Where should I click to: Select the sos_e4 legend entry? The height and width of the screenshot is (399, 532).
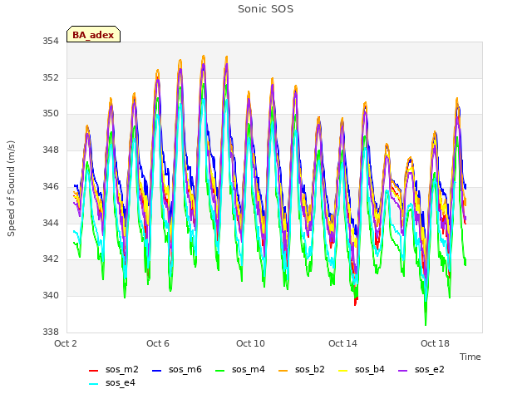pos(112,382)
